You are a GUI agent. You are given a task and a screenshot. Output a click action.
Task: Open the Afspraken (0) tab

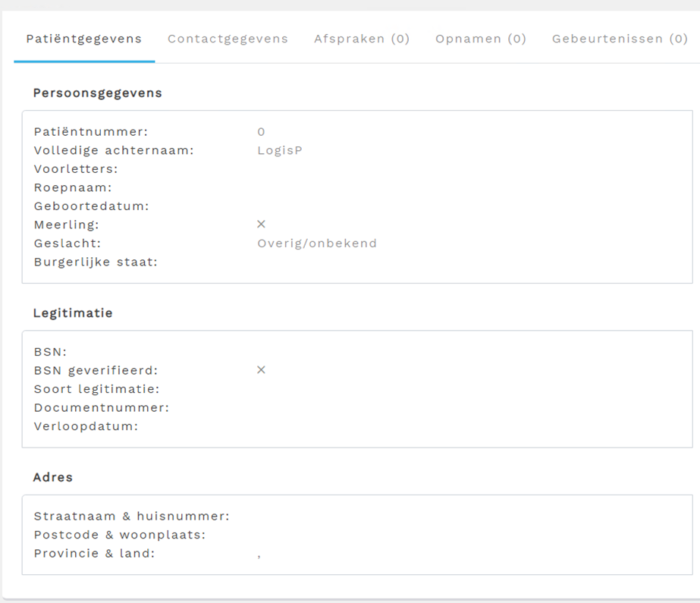click(x=362, y=39)
